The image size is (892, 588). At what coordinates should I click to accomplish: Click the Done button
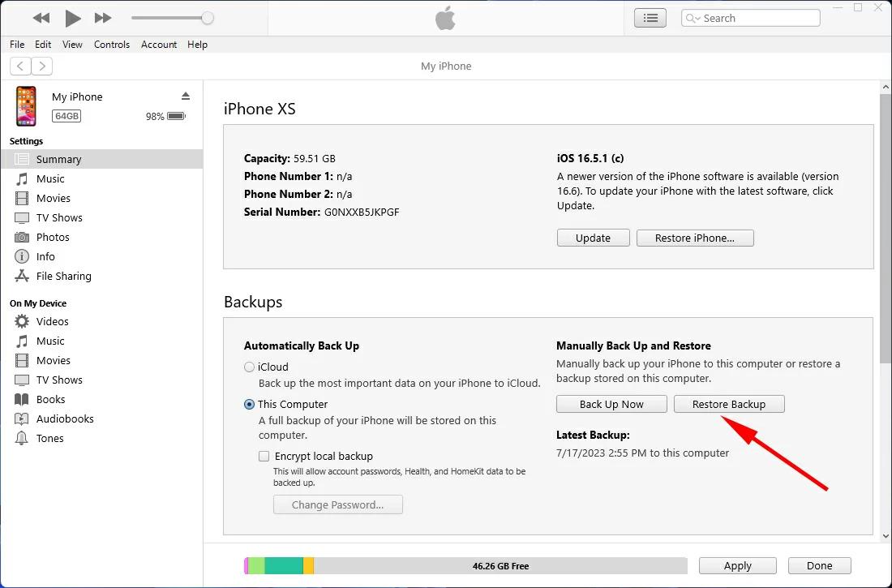(820, 566)
